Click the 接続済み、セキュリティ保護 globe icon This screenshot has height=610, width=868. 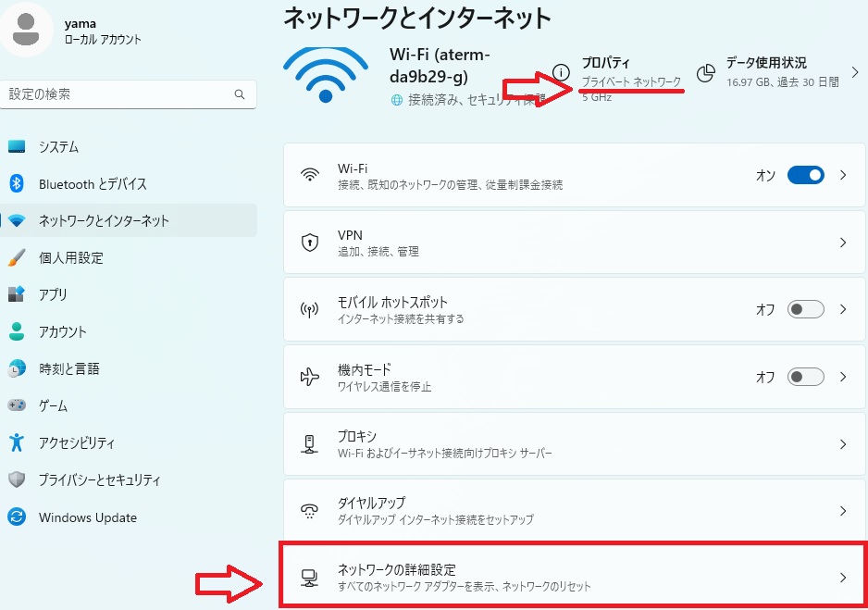pos(396,100)
